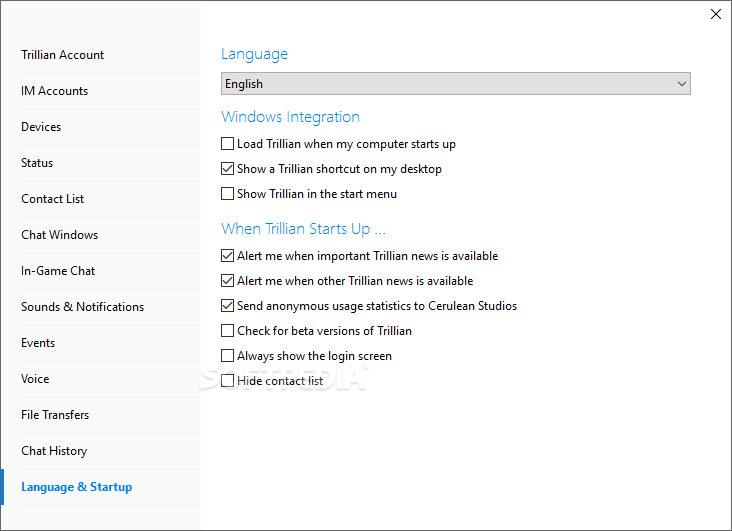The height and width of the screenshot is (531, 732).
Task: Click the When Trillian Starts Up heading
Action: click(303, 229)
